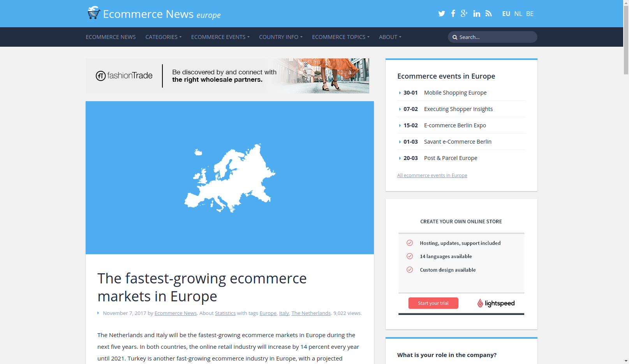Screen dimensions: 629x364
Task: Open the Facebook page icon
Action: (453, 14)
